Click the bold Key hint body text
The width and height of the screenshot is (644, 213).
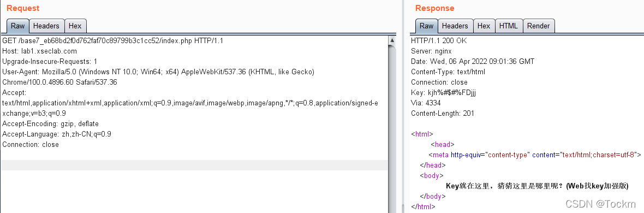pos(537,186)
